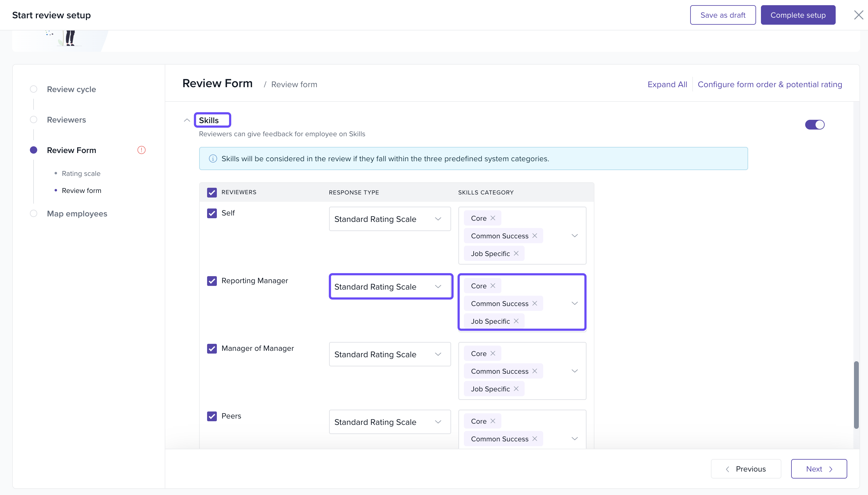The width and height of the screenshot is (868, 495).
Task: Click the red warning icon beside Review Form
Action: point(142,150)
